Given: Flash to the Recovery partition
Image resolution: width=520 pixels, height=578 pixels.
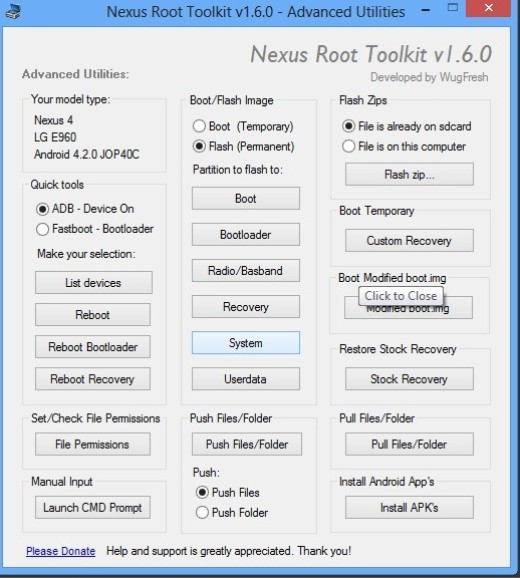Looking at the screenshot, I should tap(245, 307).
